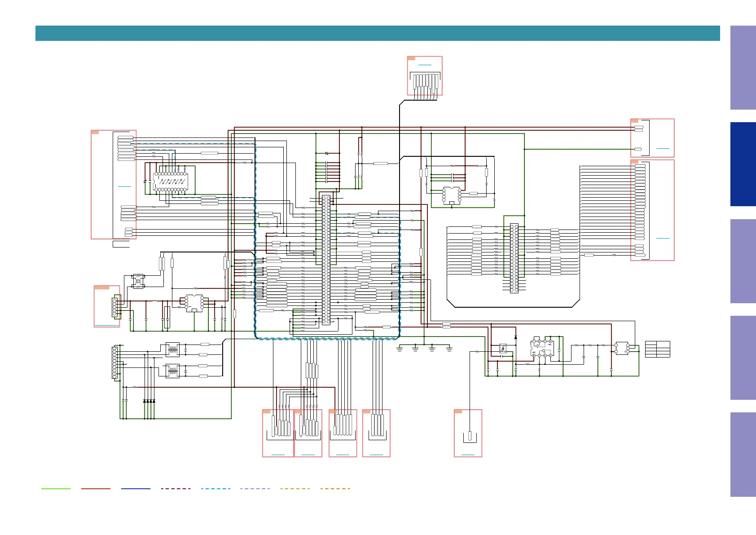Follow the link in the top center connector box
This screenshot has height=535, width=756.
click(425, 65)
